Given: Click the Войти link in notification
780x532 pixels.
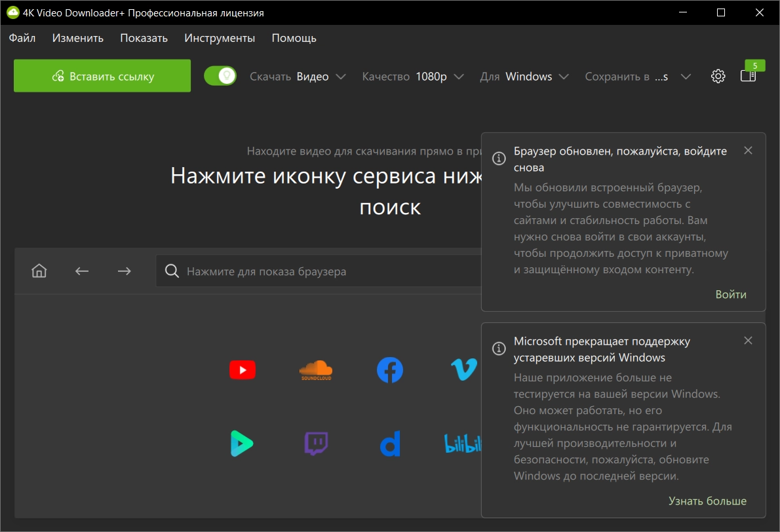Looking at the screenshot, I should pos(731,294).
